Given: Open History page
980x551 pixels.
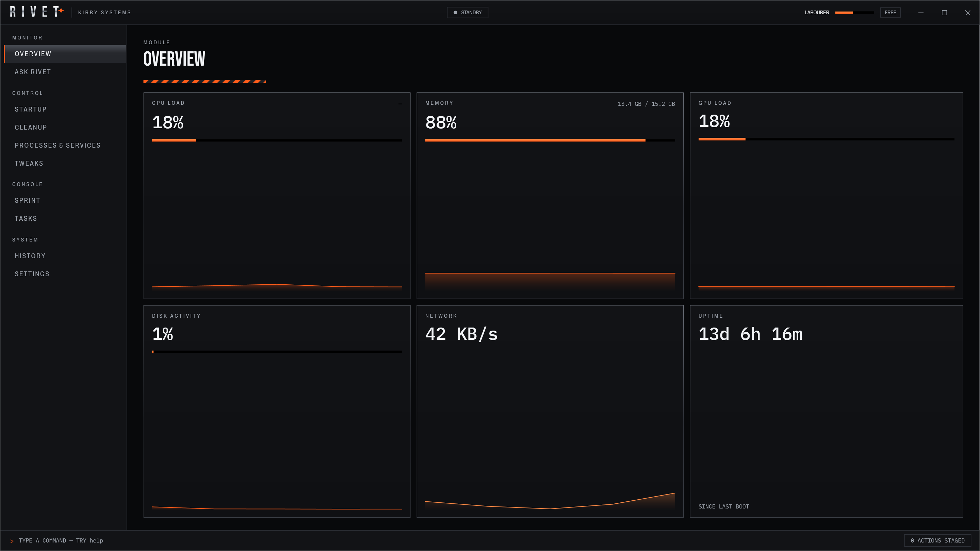Looking at the screenshot, I should [65, 256].
